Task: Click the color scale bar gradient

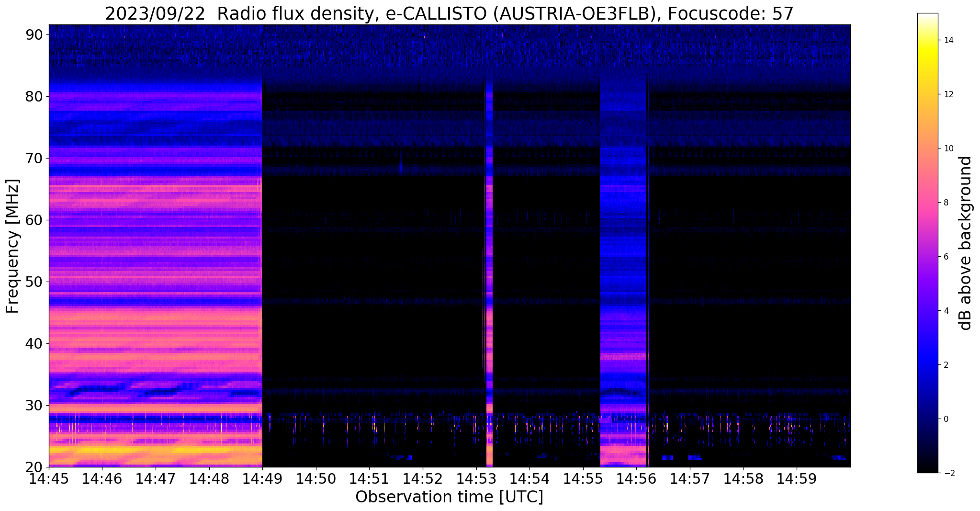Action: [927, 243]
